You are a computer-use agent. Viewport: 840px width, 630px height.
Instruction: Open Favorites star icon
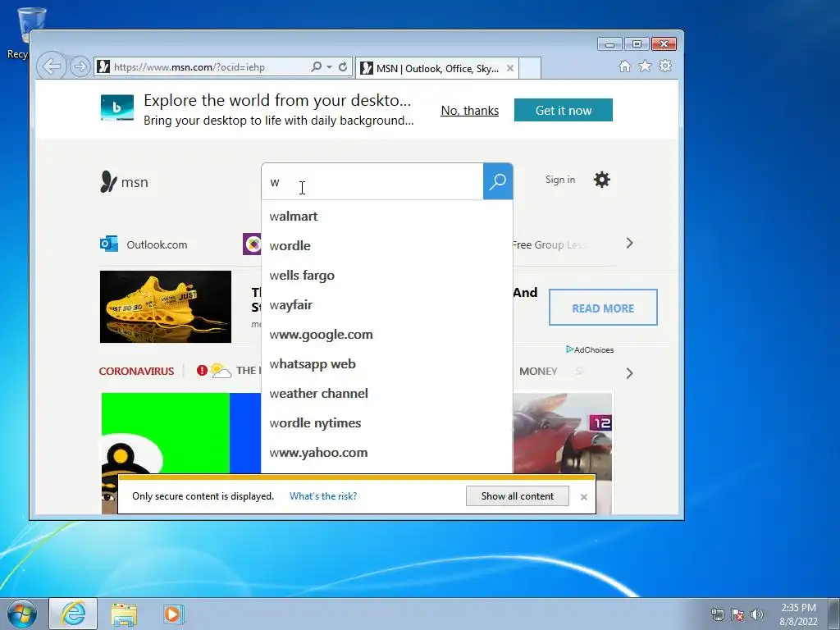coord(645,66)
